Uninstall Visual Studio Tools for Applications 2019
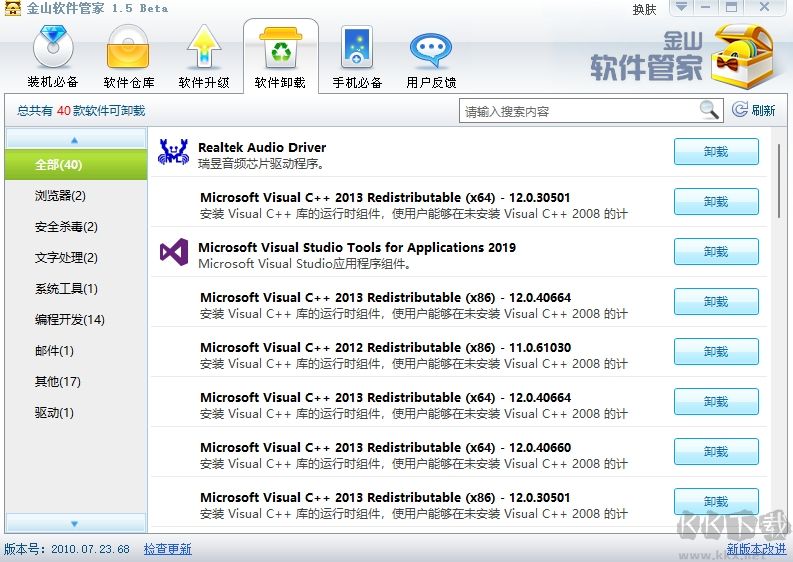 [x=716, y=251]
